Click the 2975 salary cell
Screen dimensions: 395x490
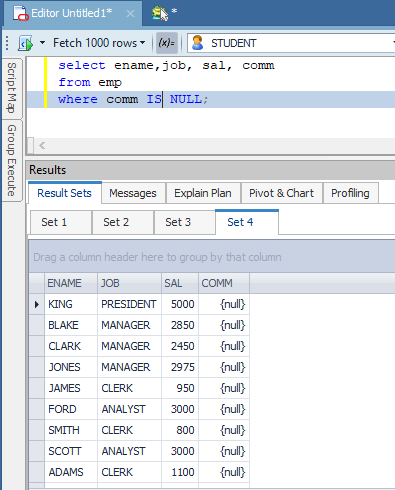(x=180, y=367)
